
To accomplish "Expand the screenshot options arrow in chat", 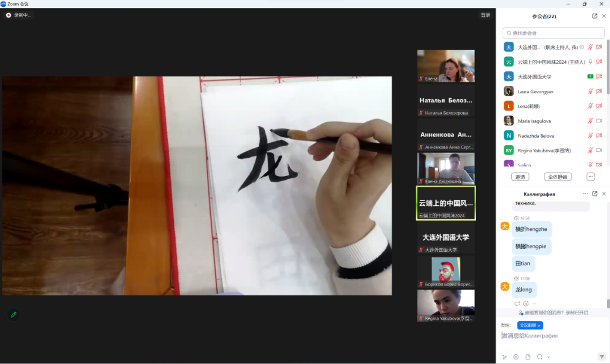I will [548, 357].
